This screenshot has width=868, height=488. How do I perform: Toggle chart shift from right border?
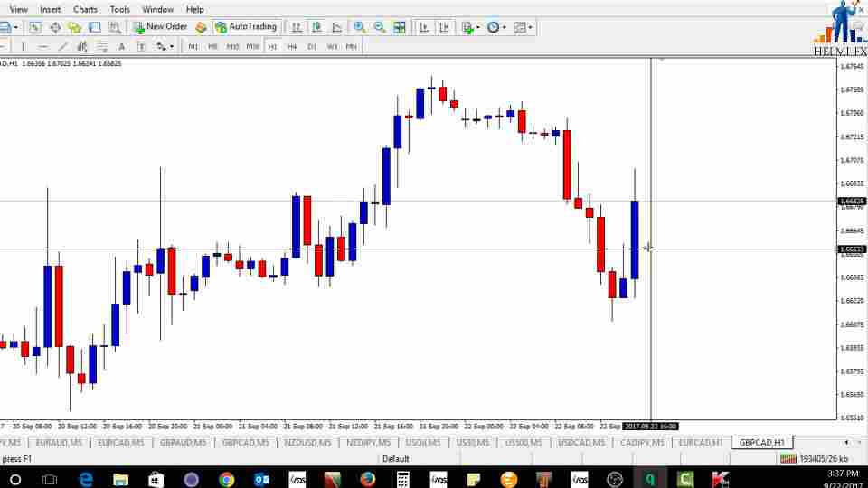pyautogui.click(x=443, y=27)
